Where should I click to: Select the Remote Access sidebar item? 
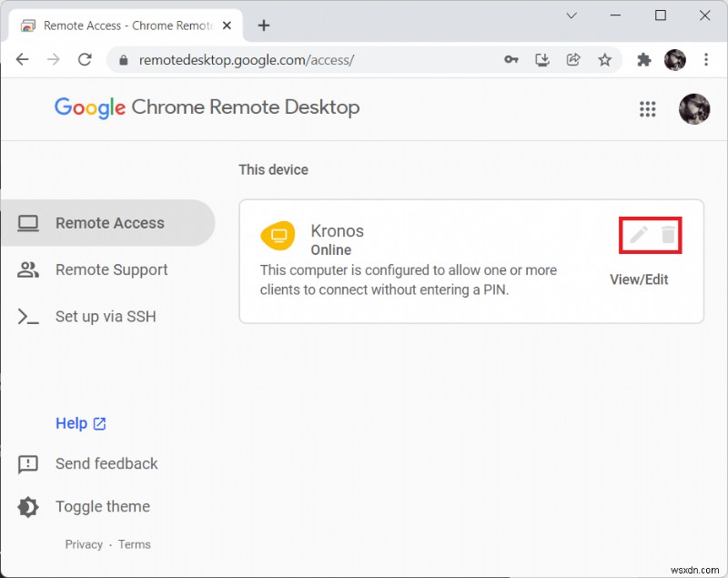[x=109, y=222]
